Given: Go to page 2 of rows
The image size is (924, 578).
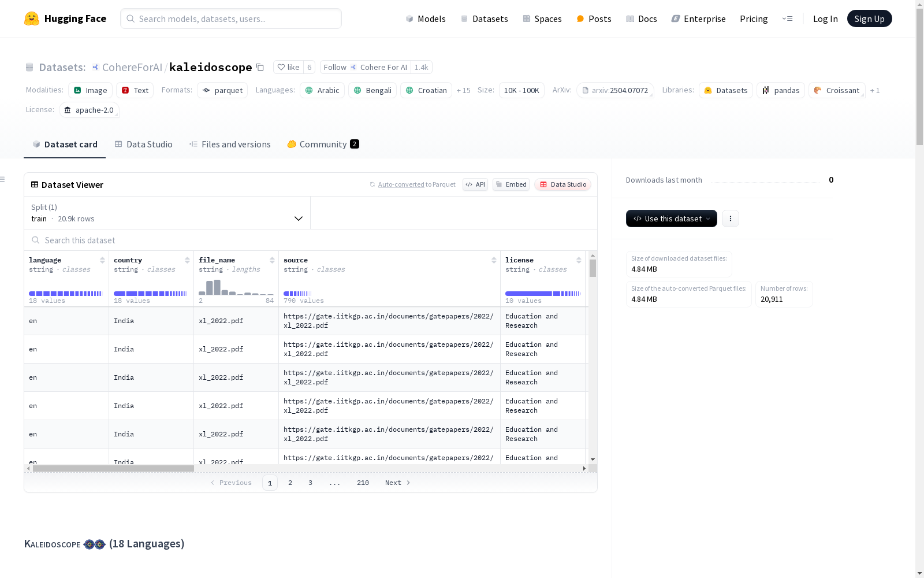Looking at the screenshot, I should [x=290, y=483].
